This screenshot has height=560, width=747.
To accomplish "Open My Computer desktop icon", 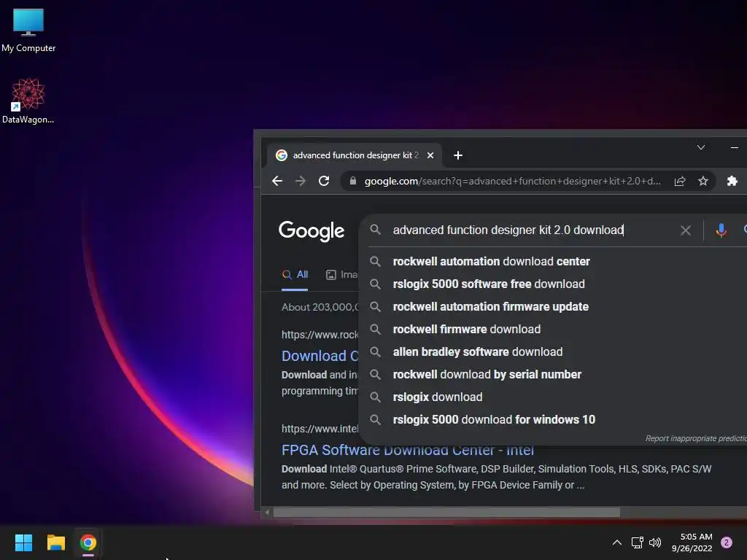I will pyautogui.click(x=28, y=31).
